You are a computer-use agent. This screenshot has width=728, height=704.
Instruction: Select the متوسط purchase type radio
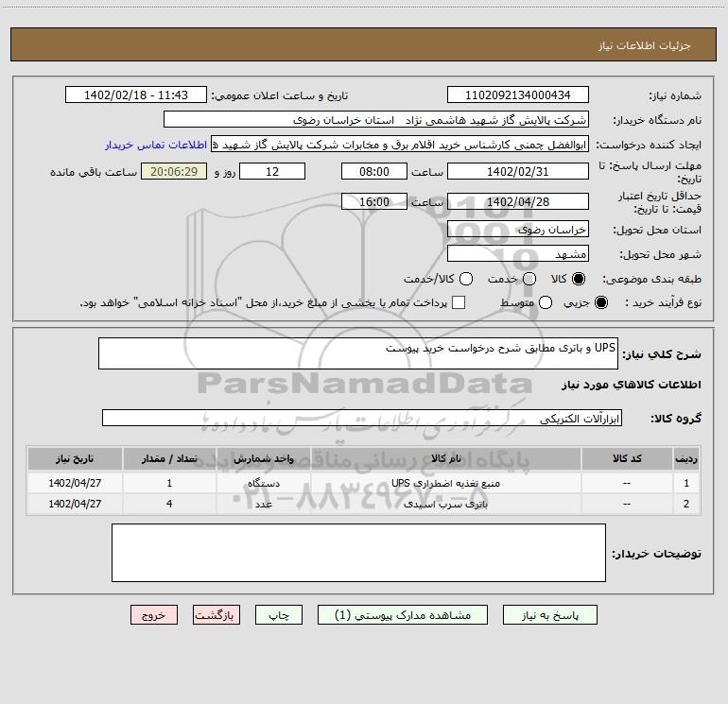point(546,302)
